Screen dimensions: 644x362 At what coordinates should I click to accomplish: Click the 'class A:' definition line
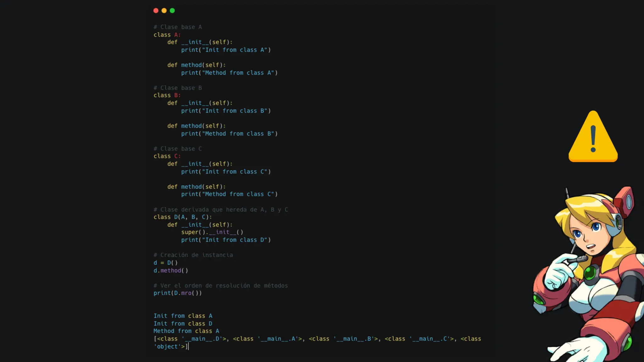pos(167,35)
